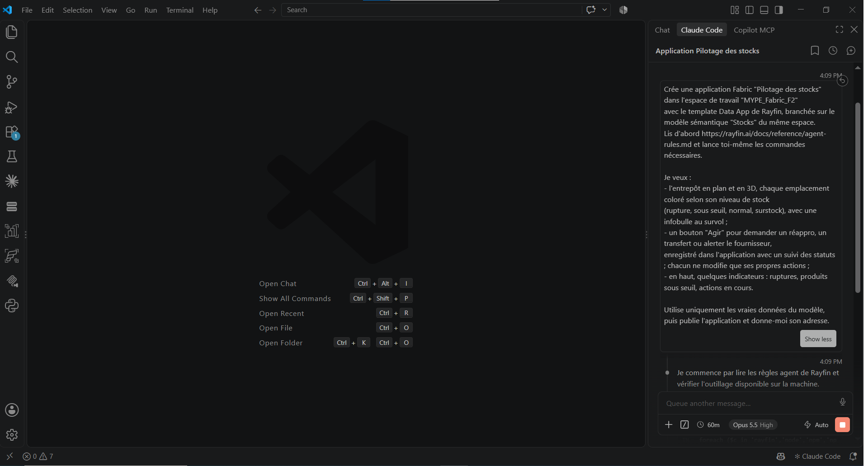The image size is (868, 466).
Task: Click Show All Commands in the welcome screen
Action: coord(295,299)
